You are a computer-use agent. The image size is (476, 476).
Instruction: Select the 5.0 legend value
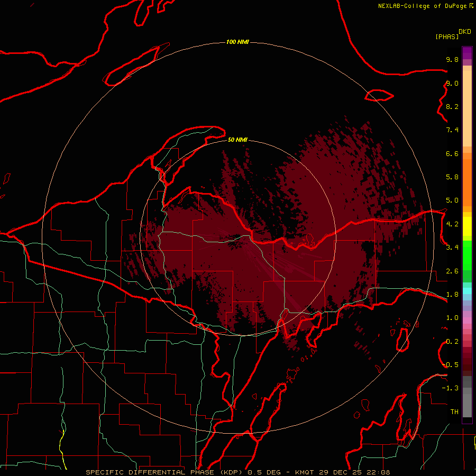(x=452, y=200)
